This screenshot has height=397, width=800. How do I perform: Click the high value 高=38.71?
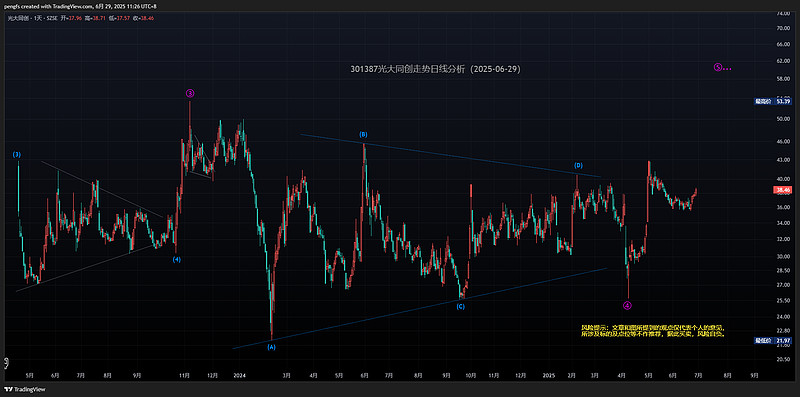coord(94,18)
